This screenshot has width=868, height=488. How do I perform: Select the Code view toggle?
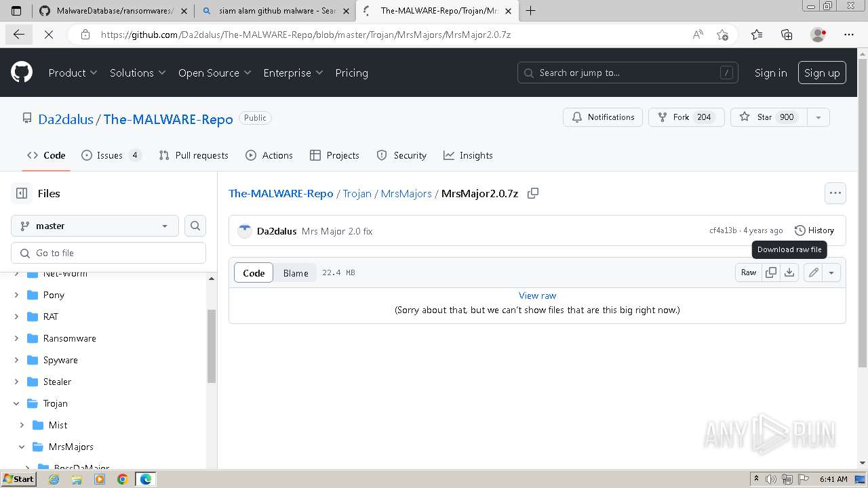[254, 272]
